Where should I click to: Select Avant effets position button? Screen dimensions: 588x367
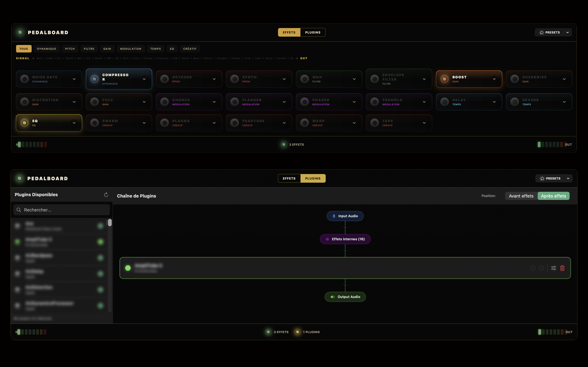click(521, 196)
